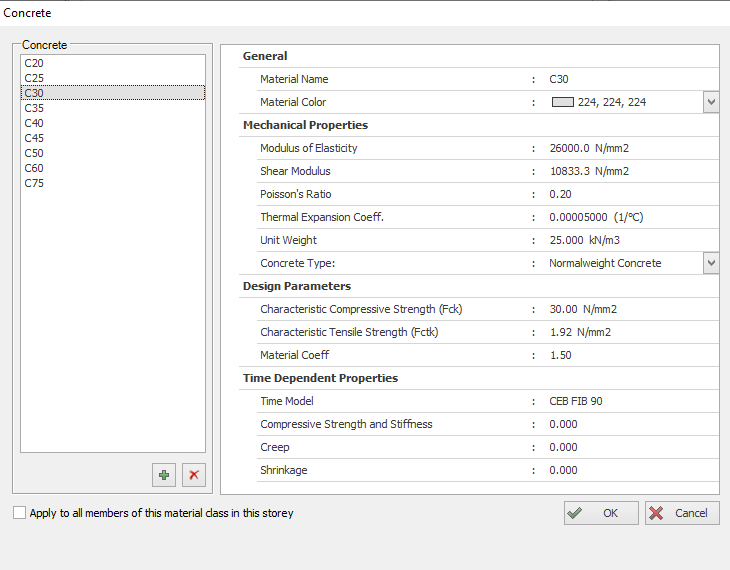Click the gray material color swatch
Image resolution: width=730 pixels, height=570 pixels.
point(563,102)
